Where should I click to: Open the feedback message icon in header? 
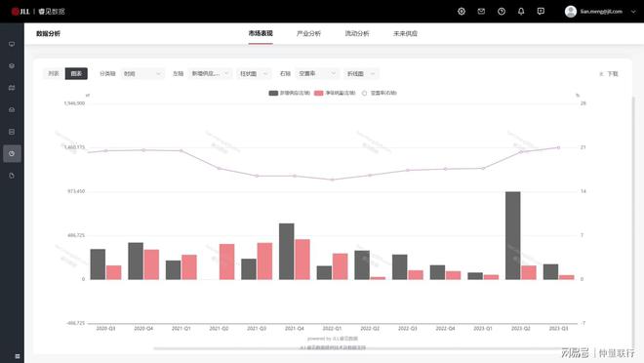coord(541,12)
